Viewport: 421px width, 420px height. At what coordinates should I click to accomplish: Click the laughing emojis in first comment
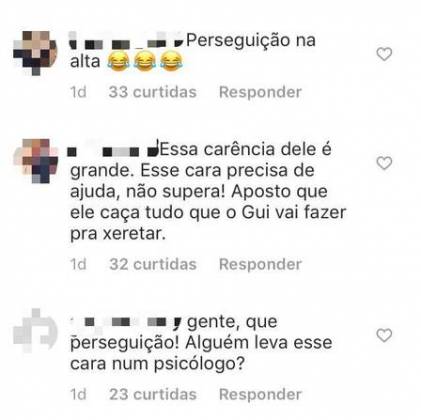tap(145, 62)
